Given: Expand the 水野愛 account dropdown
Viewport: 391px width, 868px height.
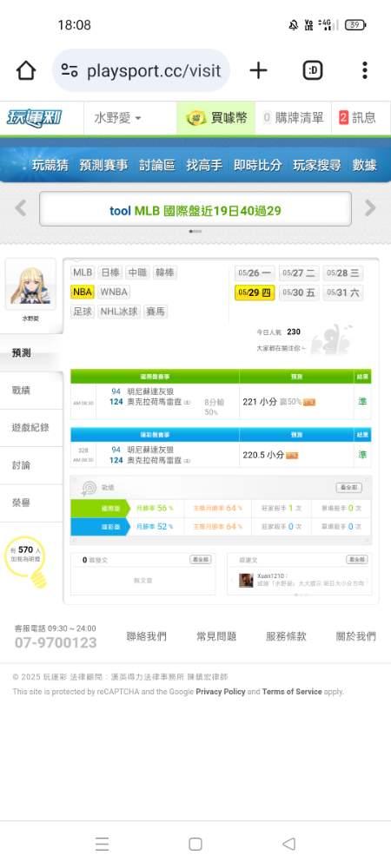Looking at the screenshot, I should 118,118.
